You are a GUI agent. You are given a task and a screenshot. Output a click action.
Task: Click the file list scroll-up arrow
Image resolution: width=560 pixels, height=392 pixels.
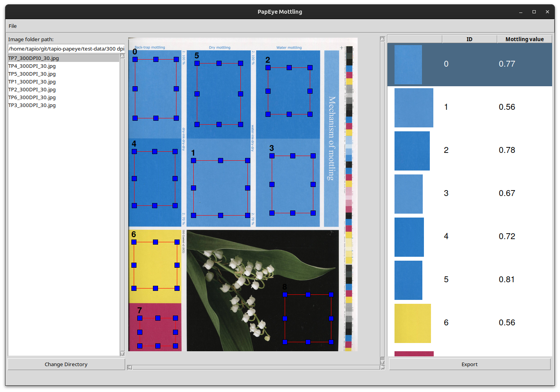122,56
